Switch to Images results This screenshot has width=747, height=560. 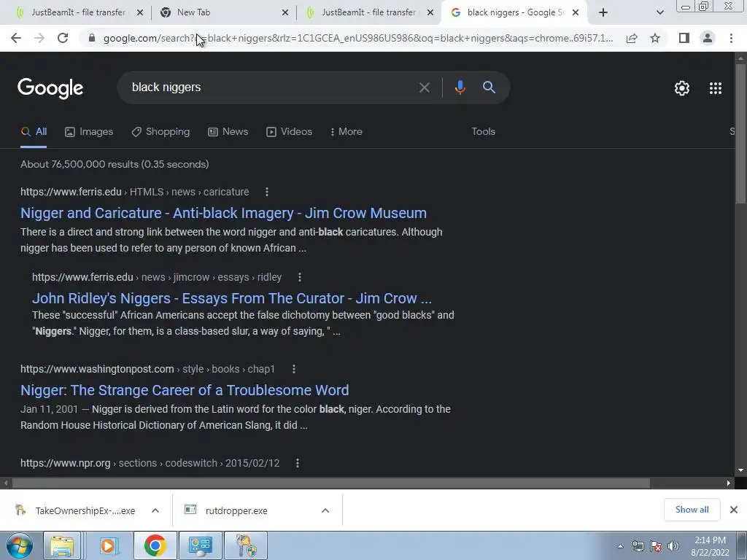[x=89, y=132]
